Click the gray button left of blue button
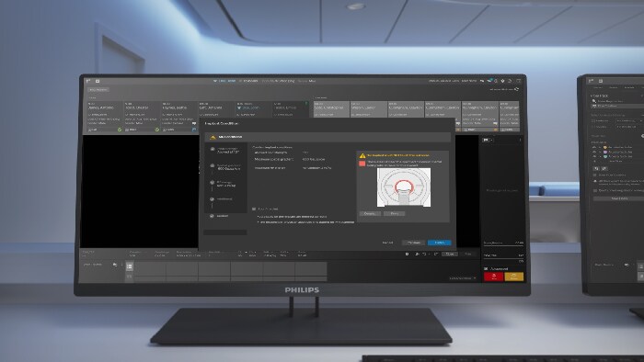The width and height of the screenshot is (644, 362). (413, 243)
